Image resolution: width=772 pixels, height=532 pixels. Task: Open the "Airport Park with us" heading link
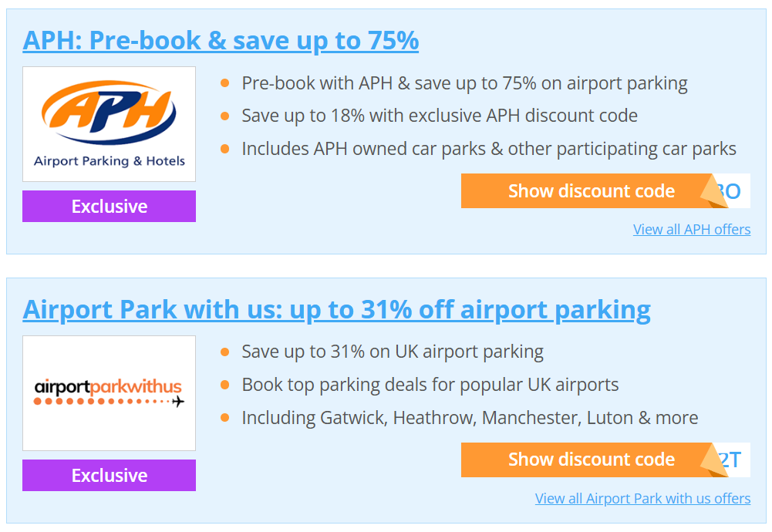(335, 308)
